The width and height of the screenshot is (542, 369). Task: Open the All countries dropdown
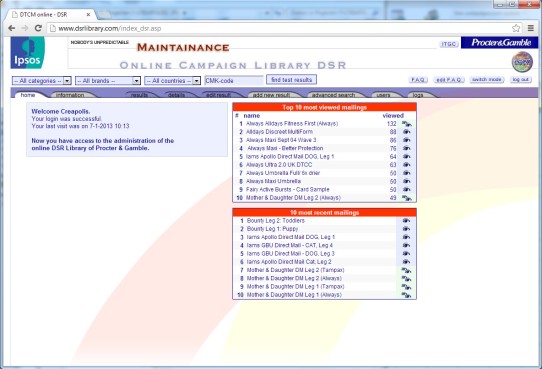(172, 81)
